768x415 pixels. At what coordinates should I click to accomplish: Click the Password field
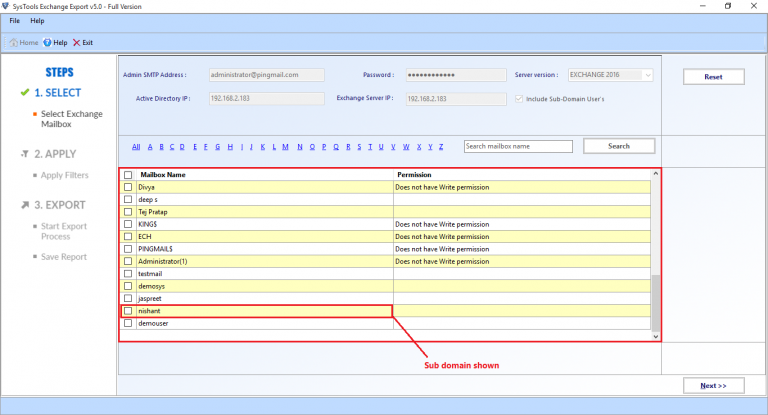(x=456, y=75)
